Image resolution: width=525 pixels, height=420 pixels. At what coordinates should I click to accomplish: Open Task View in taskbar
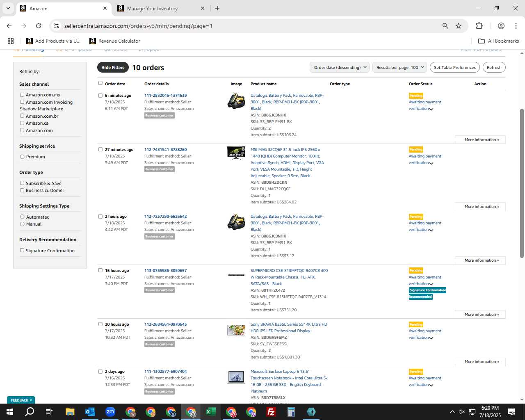coord(49,412)
